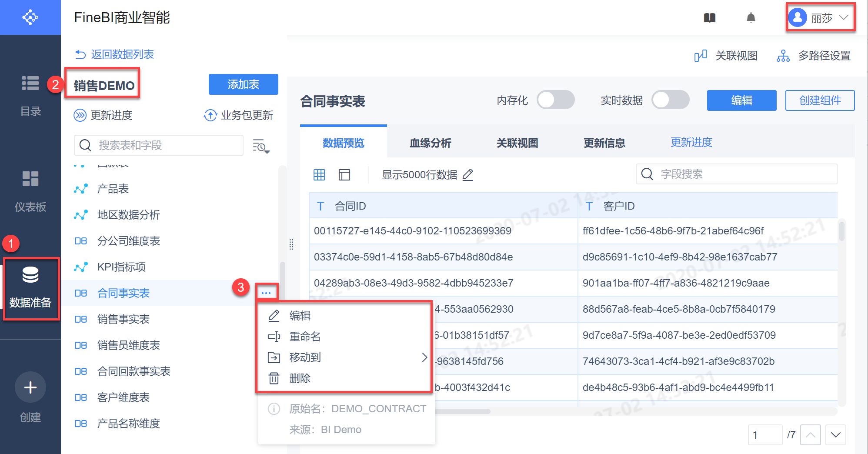Click the 返回数据列表 back arrow icon

tap(80, 54)
